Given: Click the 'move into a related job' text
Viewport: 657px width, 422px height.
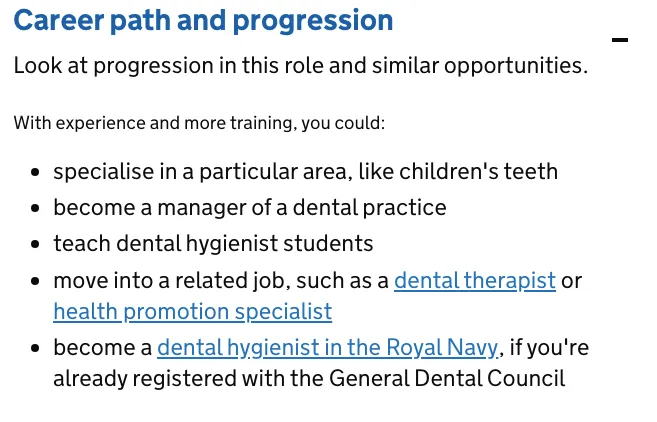Looking at the screenshot, I should 221,280.
